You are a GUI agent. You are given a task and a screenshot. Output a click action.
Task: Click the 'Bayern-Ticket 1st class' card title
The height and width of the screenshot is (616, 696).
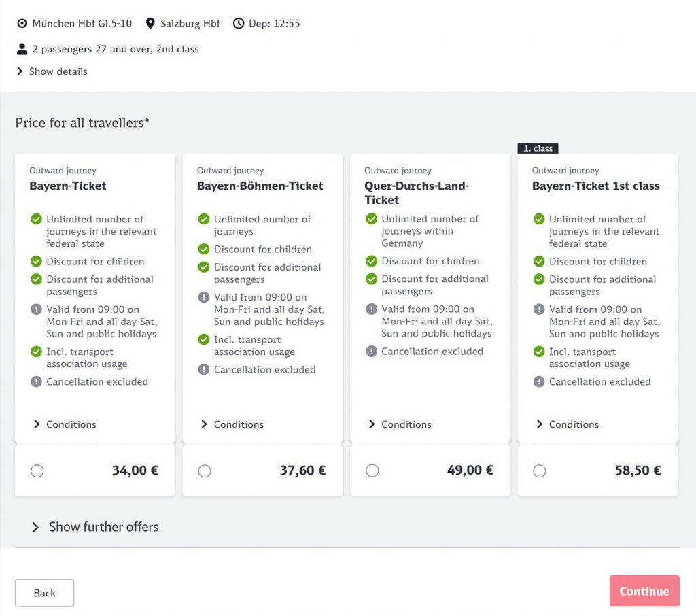[x=596, y=186]
